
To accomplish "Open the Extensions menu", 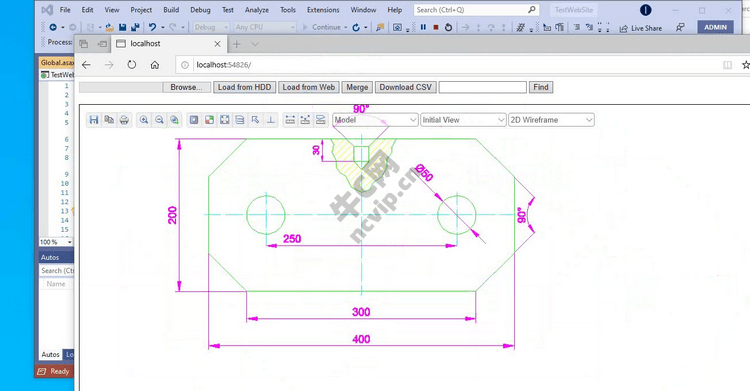I will tap(323, 10).
